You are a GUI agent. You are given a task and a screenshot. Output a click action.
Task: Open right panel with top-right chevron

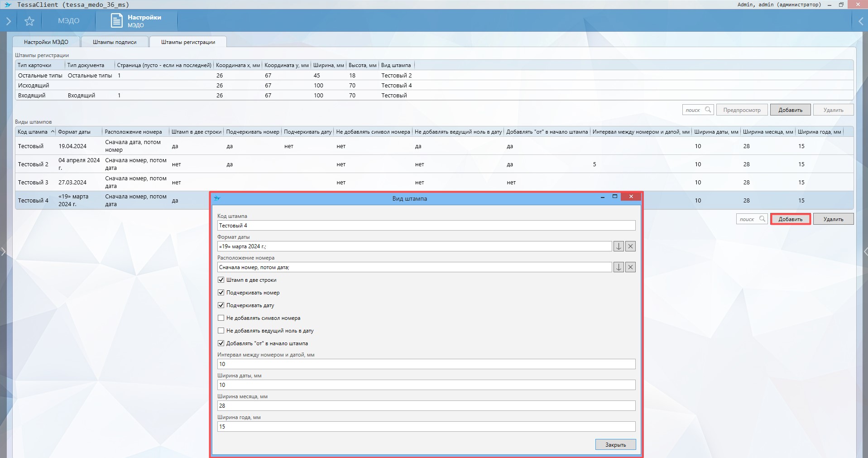point(861,21)
